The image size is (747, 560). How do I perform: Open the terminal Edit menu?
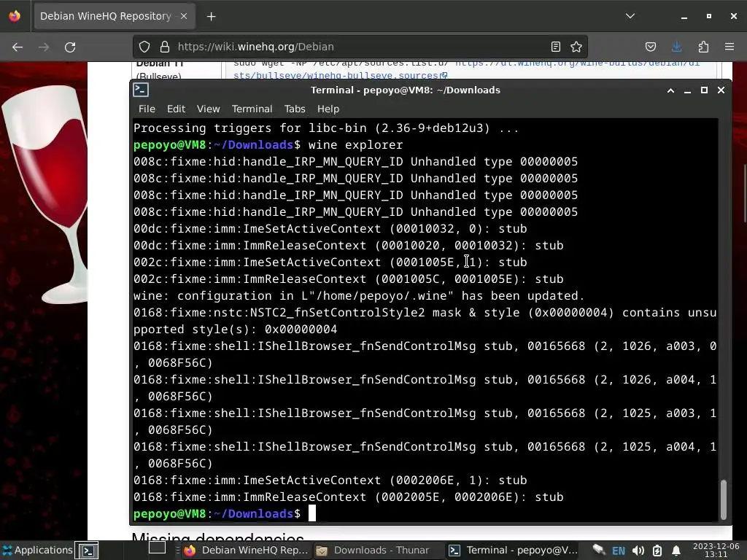point(176,109)
